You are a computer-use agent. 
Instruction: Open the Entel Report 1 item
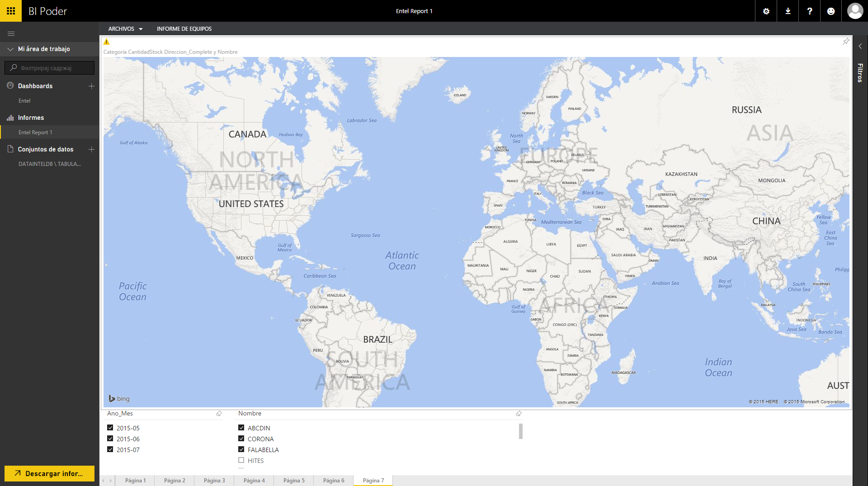click(35, 132)
